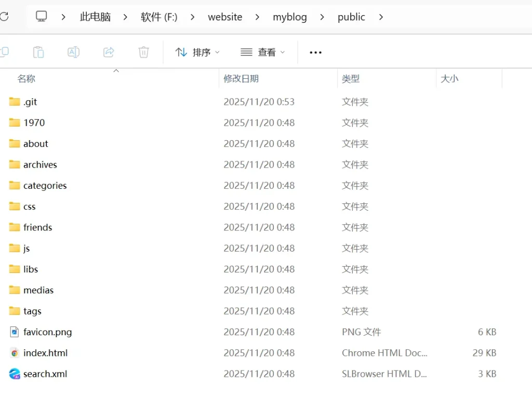Click the Paste clipboard icon
Viewport: 532px width, 398px height.
pyautogui.click(x=38, y=52)
